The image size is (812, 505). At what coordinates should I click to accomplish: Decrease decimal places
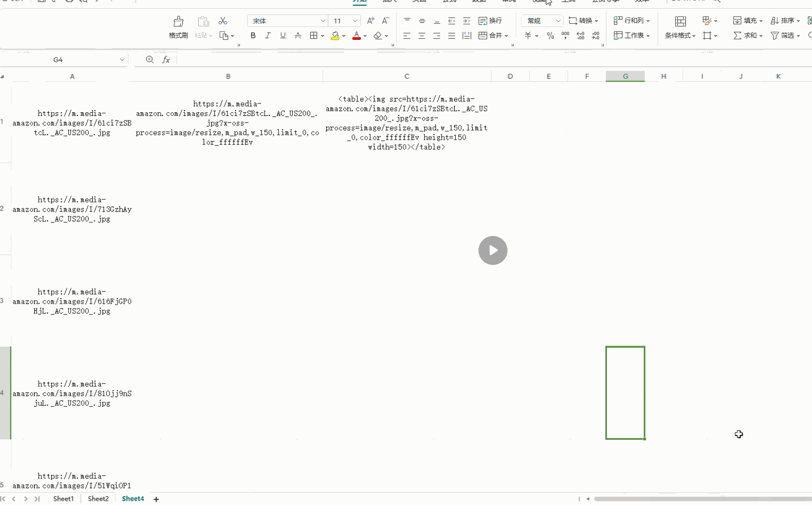(596, 36)
